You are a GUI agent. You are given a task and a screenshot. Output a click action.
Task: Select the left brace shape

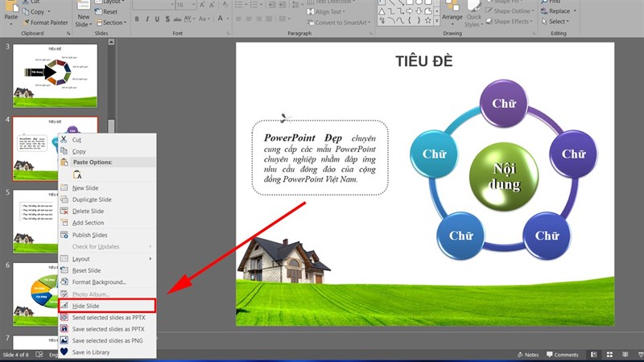click(410, 21)
